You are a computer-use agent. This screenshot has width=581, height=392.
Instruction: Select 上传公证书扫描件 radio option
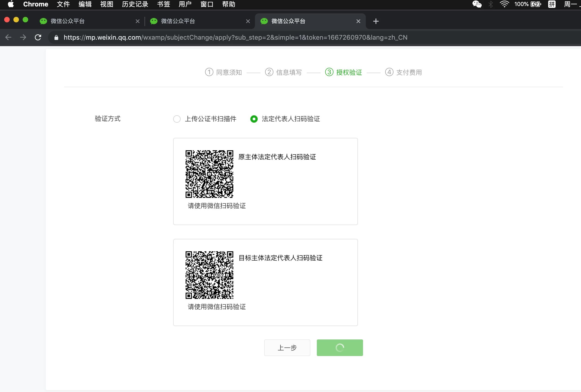[x=177, y=119]
